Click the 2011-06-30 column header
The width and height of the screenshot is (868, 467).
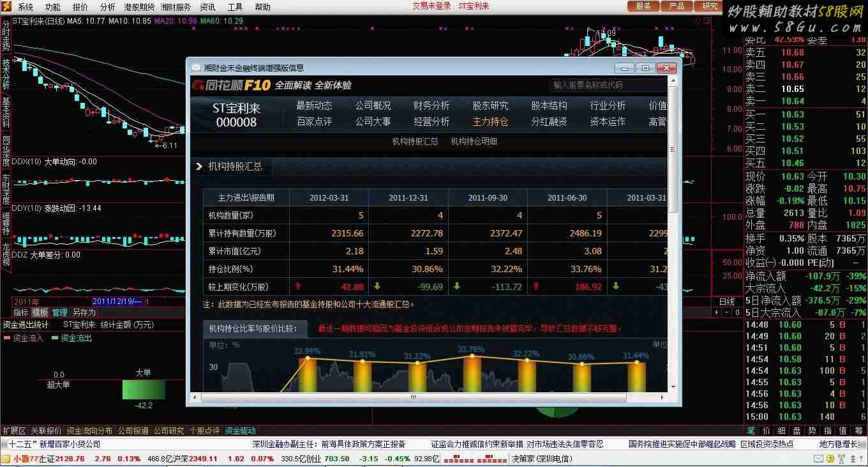click(x=567, y=198)
